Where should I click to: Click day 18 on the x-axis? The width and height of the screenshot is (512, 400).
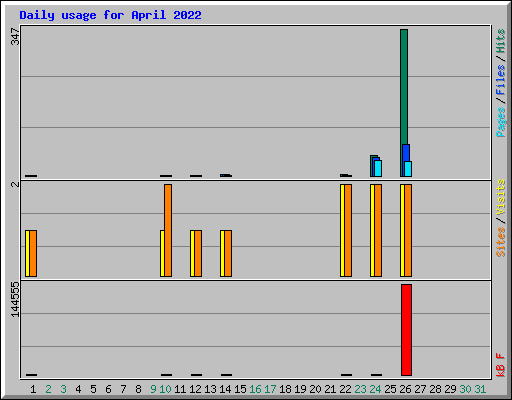285,389
